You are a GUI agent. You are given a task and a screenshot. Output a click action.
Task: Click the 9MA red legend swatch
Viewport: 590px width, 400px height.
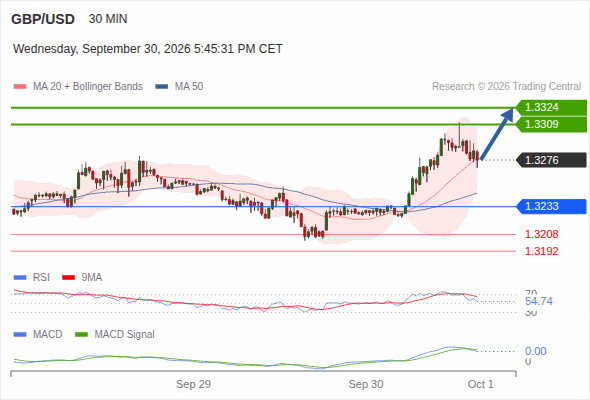tap(68, 278)
